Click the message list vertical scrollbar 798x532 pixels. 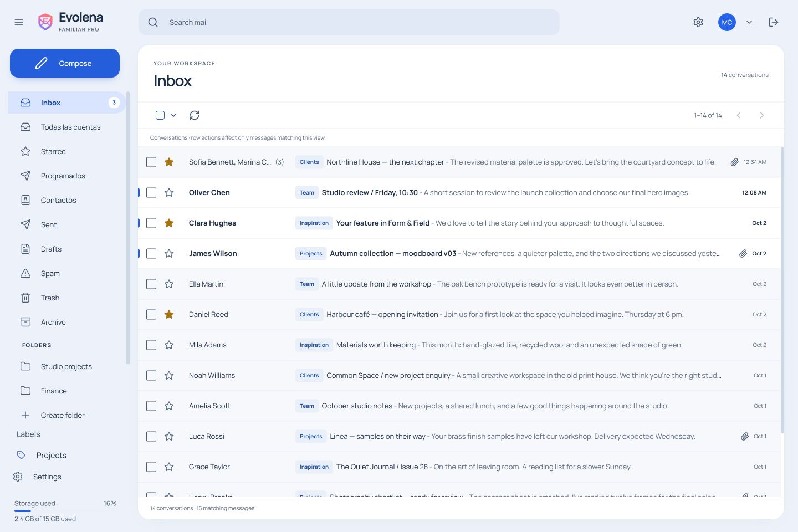tap(782, 290)
